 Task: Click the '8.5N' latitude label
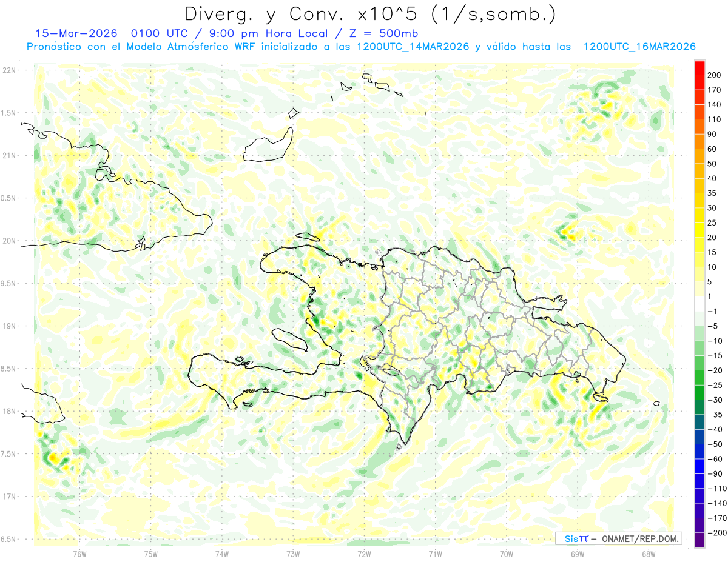(x=7, y=369)
